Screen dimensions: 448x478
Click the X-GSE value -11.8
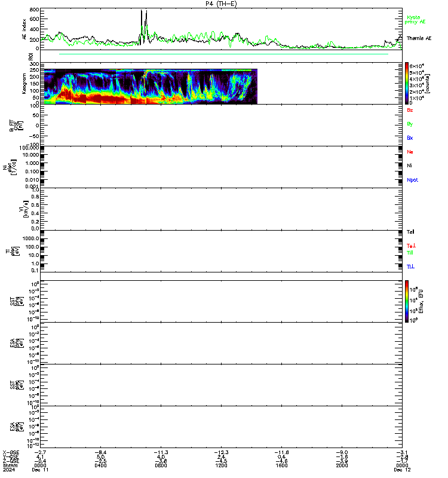pyautogui.click(x=281, y=452)
